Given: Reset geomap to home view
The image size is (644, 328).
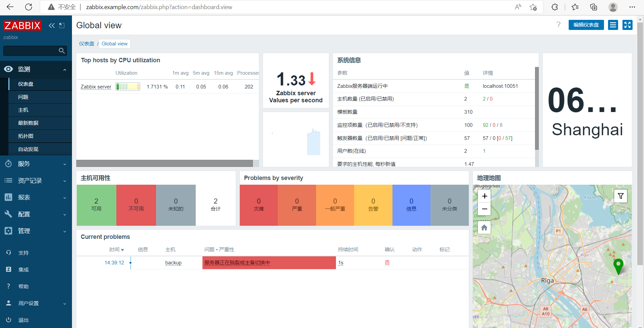Looking at the screenshot, I should [x=484, y=228].
